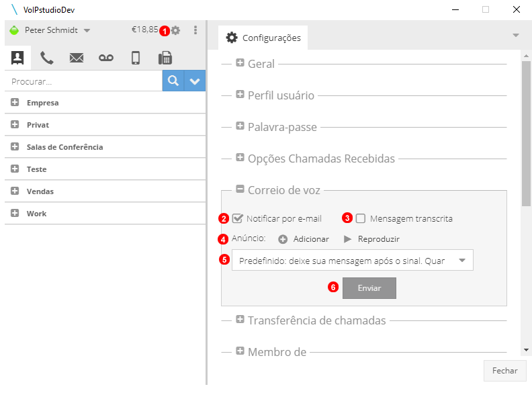
Task: Open the Predefinido announcement dropdown
Action: 353,260
